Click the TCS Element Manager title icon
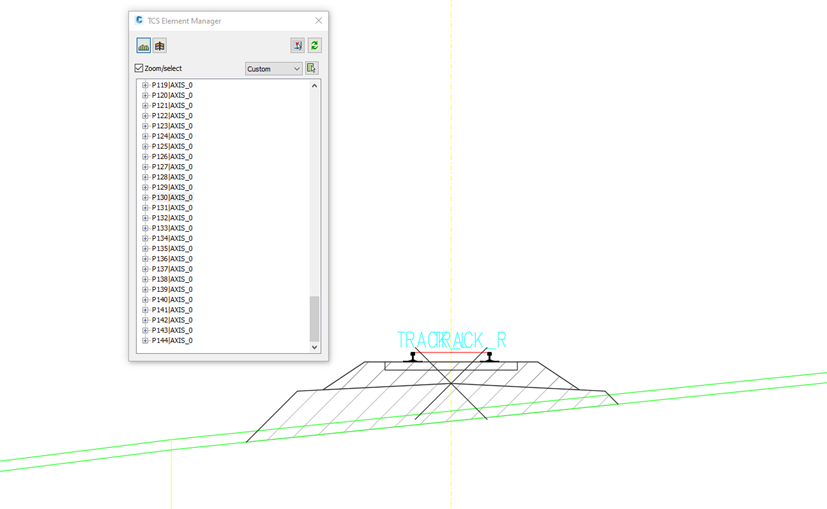 pos(139,20)
